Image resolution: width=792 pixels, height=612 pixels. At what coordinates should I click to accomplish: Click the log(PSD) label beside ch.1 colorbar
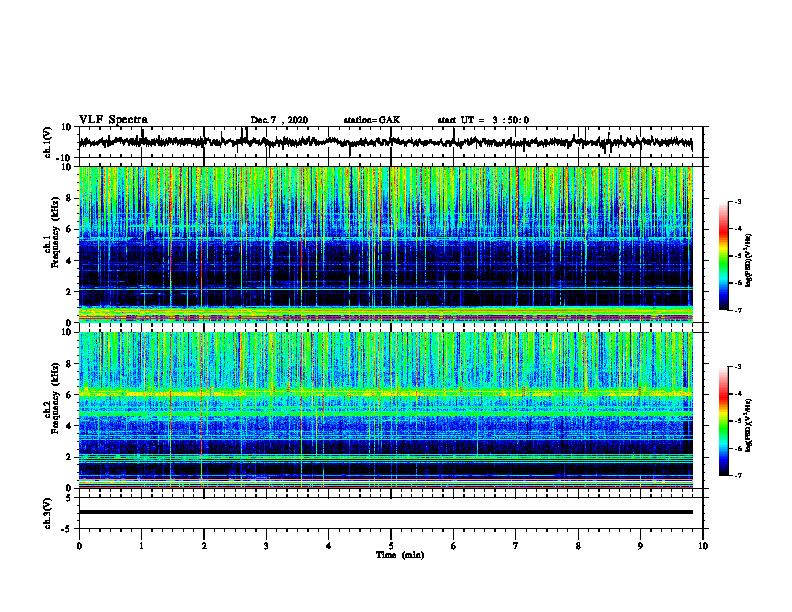point(748,261)
